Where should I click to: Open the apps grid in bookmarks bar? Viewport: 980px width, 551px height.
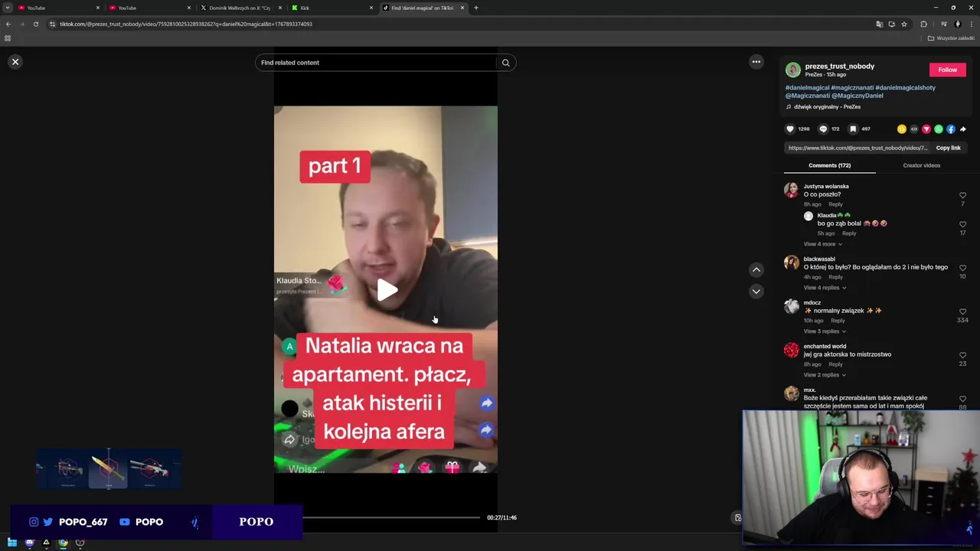[x=8, y=38]
